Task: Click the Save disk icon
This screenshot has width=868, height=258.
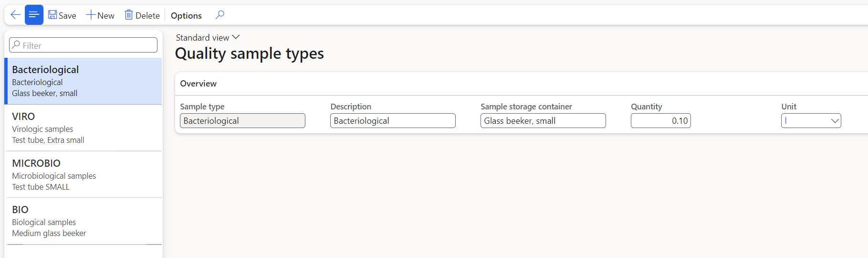Action: pos(52,15)
